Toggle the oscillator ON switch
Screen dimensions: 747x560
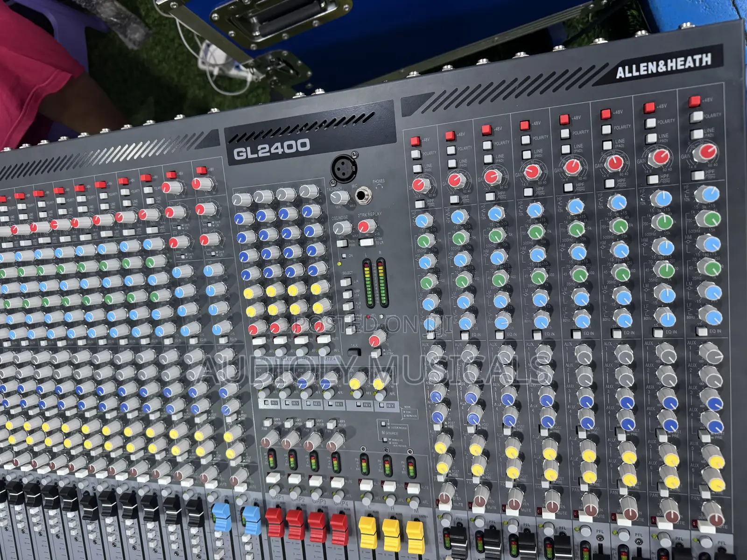344,256
